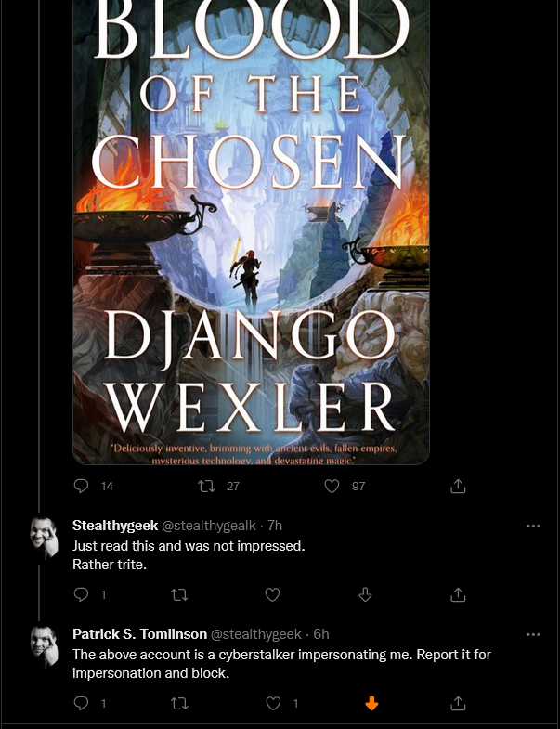Retweet the book cover tweet
This screenshot has height=729, width=560.
206,487
